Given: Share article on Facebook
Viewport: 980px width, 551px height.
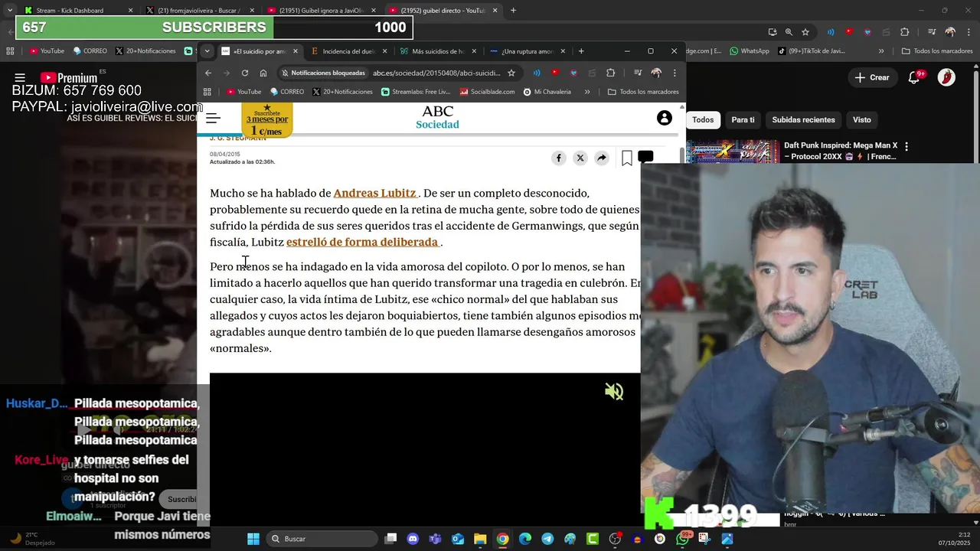Looking at the screenshot, I should (559, 158).
